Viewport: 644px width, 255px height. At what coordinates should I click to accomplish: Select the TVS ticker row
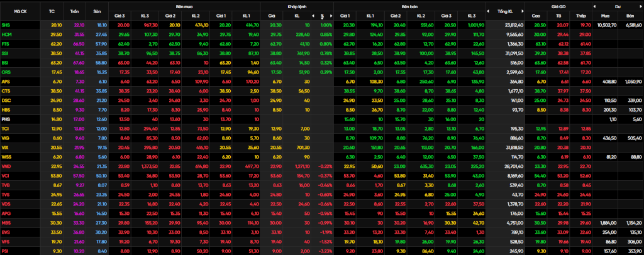click(322, 195)
